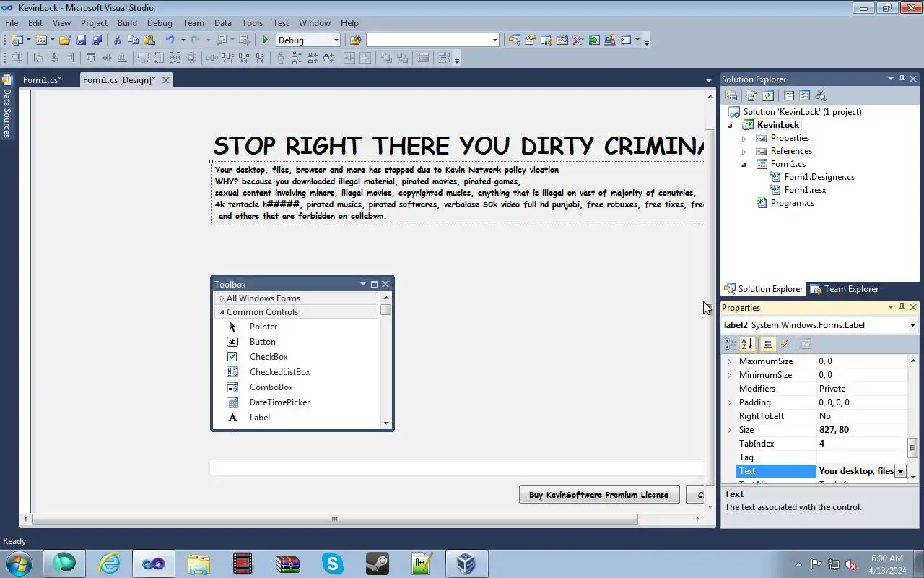Toggle Properties view button in Properties panel
This screenshot has height=578, width=924.
768,344
